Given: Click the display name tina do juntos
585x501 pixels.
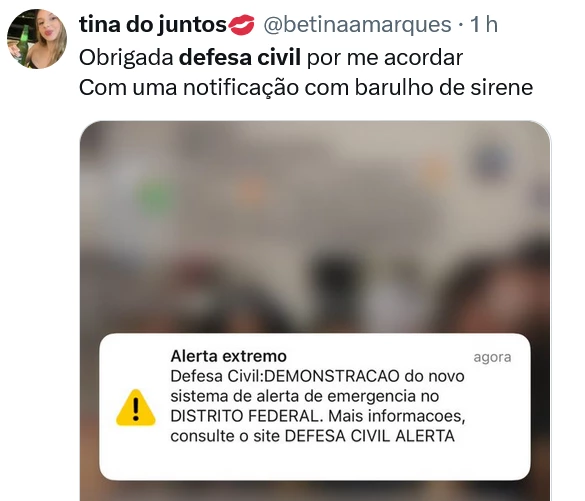Looking at the screenshot, I should [x=153, y=25].
